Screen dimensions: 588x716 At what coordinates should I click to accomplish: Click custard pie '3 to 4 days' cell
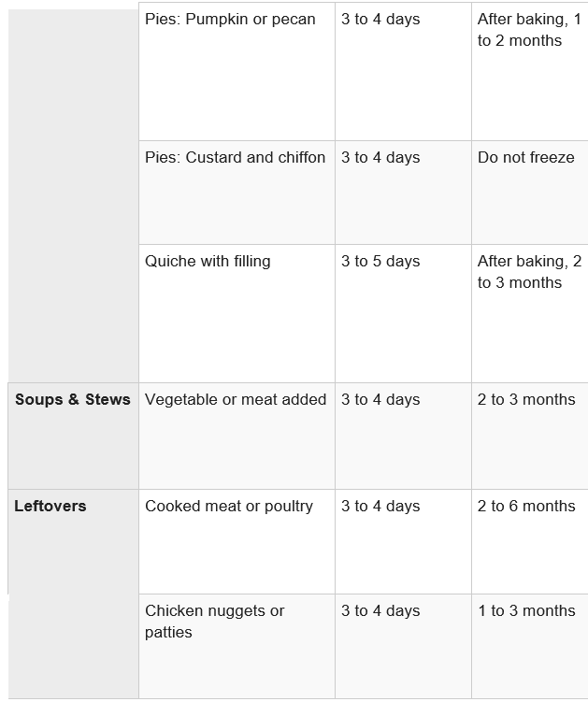click(x=403, y=193)
